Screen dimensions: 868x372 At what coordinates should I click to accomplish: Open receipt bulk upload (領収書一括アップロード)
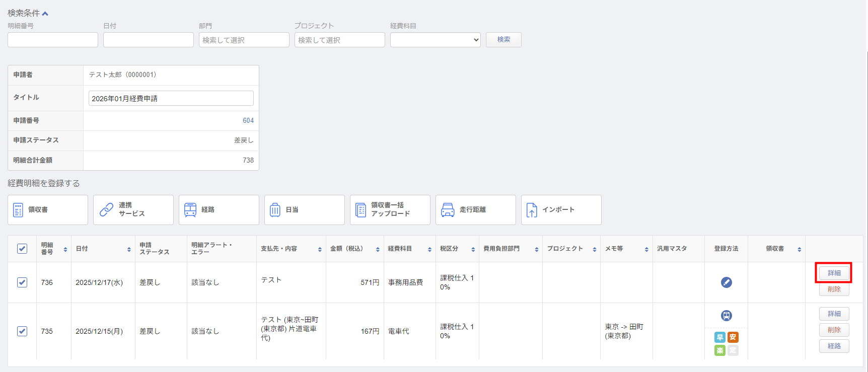360,210
